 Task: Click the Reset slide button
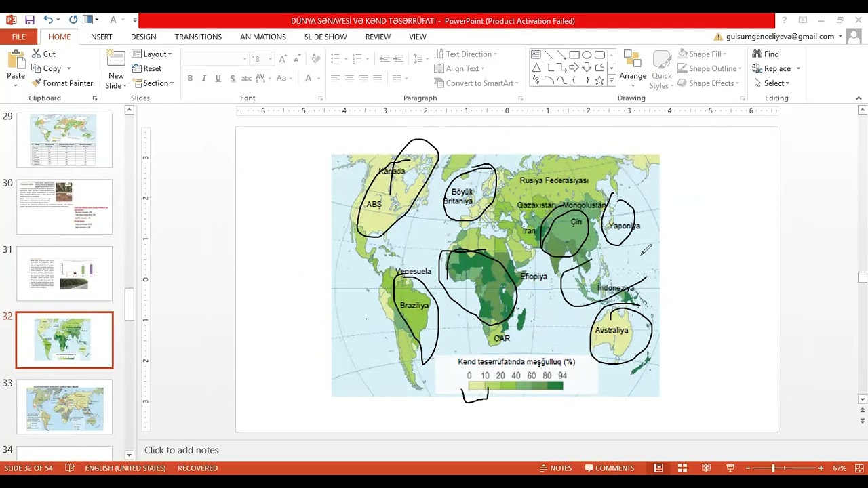point(147,68)
